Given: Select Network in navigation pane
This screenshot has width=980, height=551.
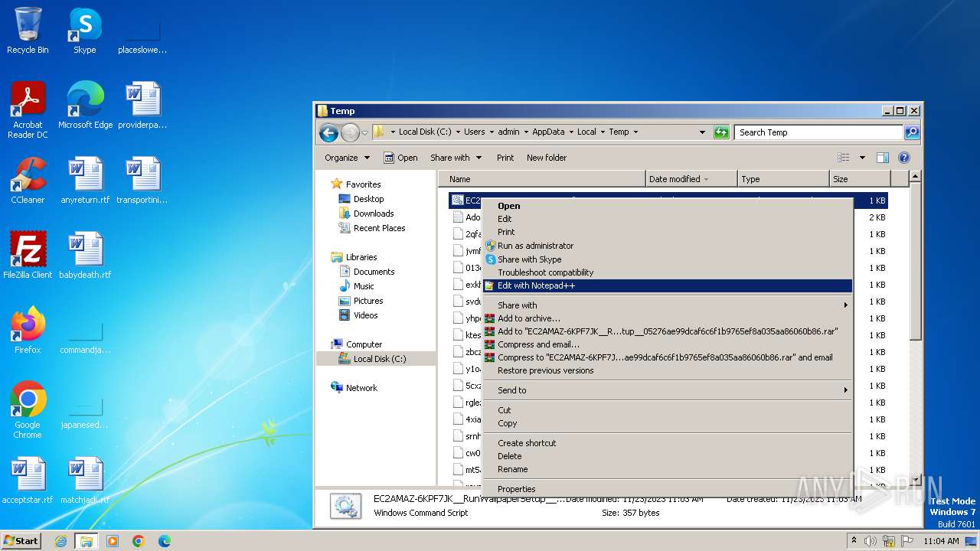Looking at the screenshot, I should [361, 388].
